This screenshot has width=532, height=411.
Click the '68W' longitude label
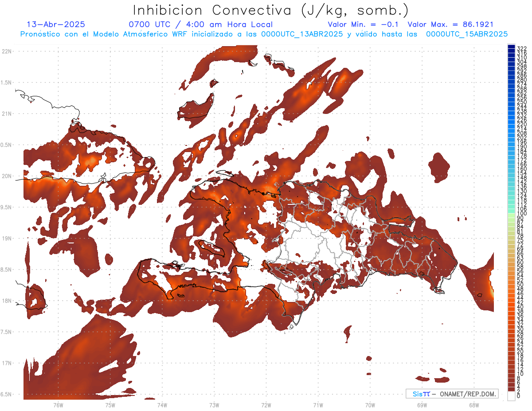tap(474, 405)
